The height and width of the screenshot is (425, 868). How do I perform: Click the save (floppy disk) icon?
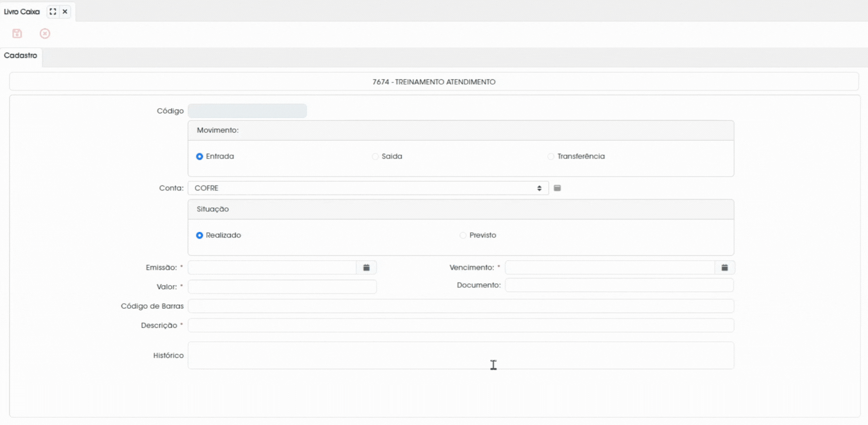[x=17, y=34]
